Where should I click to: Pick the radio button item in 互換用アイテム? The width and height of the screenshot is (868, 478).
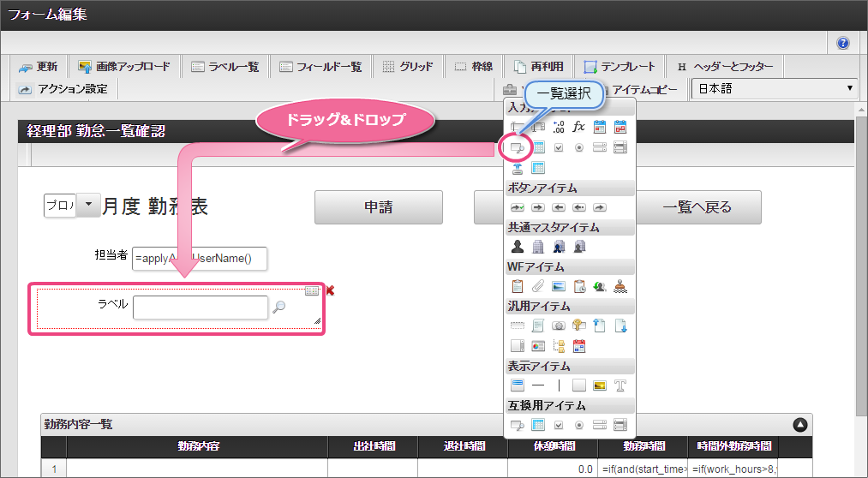(x=579, y=425)
